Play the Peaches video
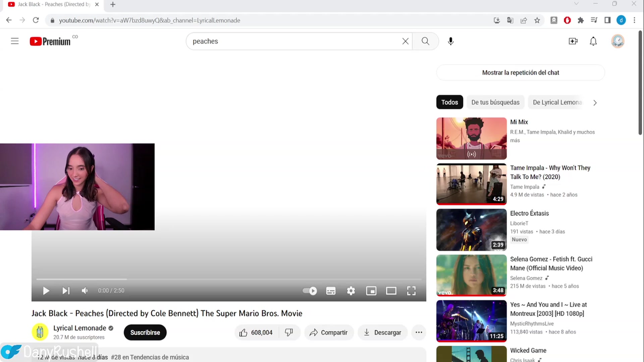This screenshot has width=644, height=362. click(x=46, y=291)
